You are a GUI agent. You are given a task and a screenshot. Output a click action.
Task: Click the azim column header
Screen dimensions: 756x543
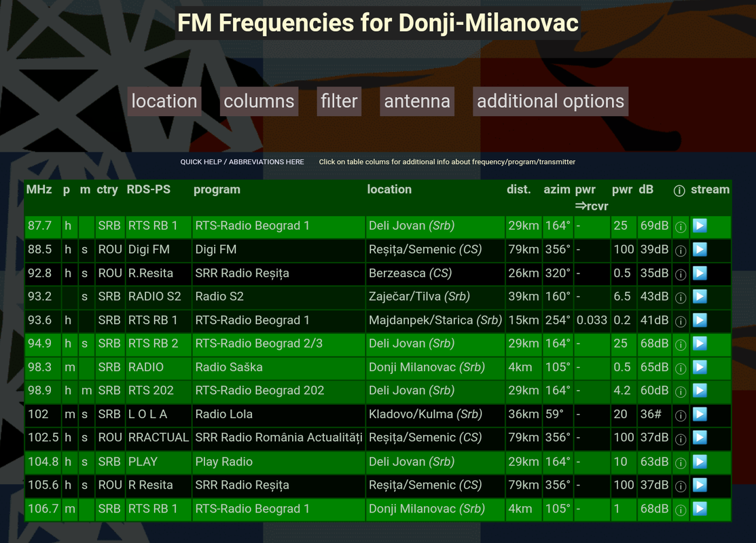coord(557,189)
